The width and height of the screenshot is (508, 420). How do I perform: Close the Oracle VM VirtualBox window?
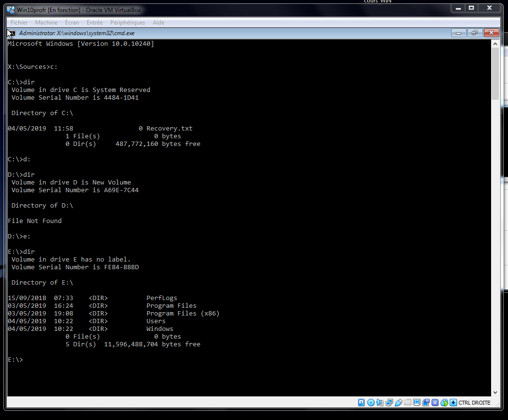[490, 8]
